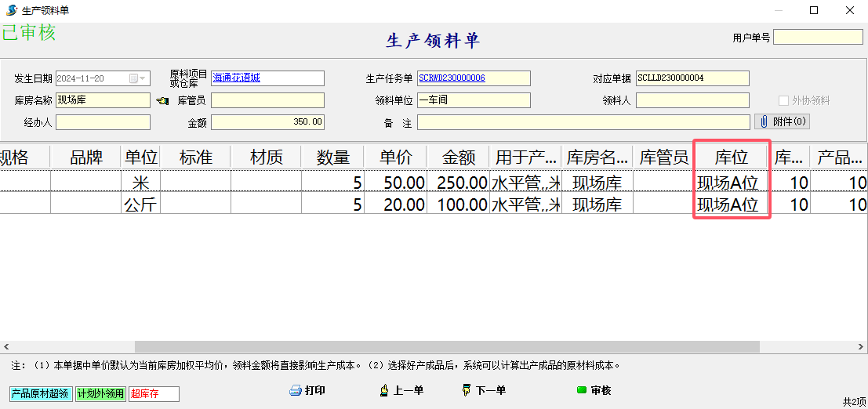Click the pointing hand icon beside 库房名称
This screenshot has height=409, width=868.
pos(162,100)
